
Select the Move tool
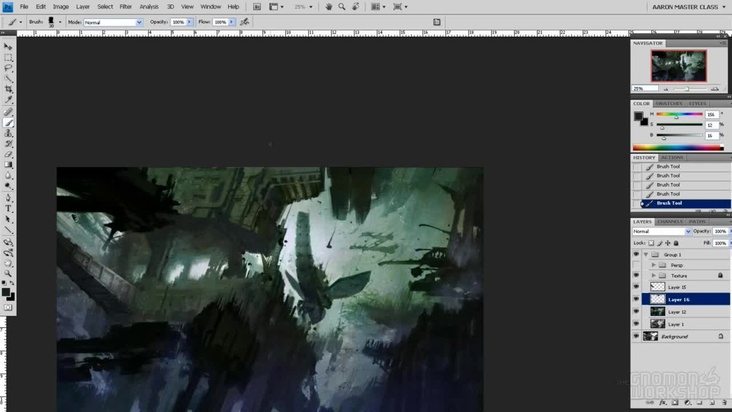coord(8,47)
